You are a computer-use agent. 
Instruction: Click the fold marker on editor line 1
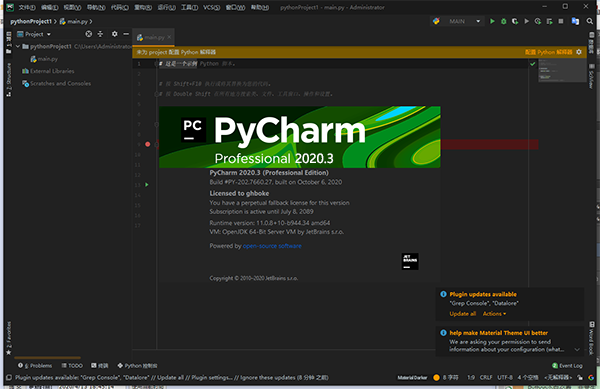(156, 64)
